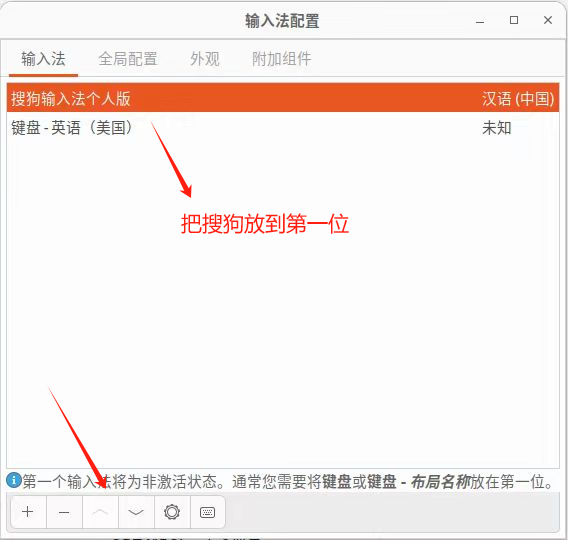Add a new input method with plus button
The width and height of the screenshot is (568, 540).
(x=28, y=512)
